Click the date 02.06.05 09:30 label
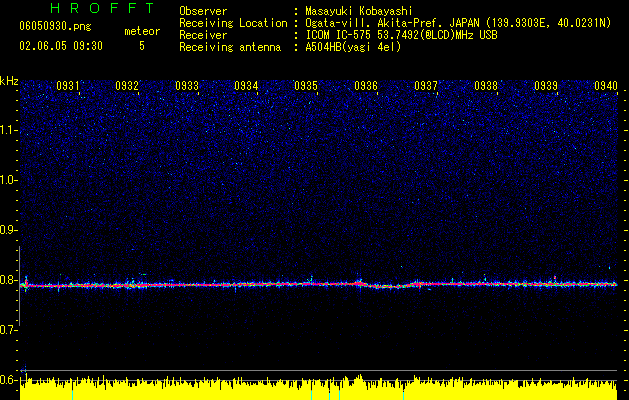The width and height of the screenshot is (629, 400). (61, 46)
